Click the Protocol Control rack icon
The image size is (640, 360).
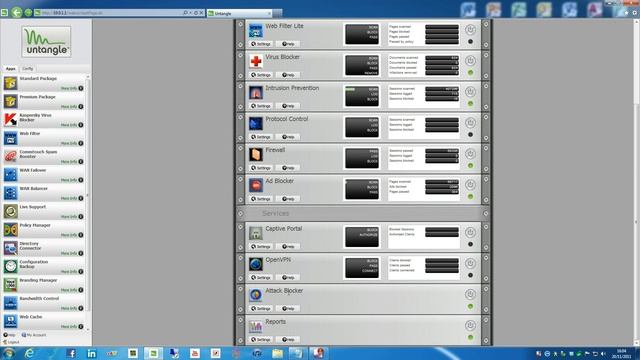click(256, 124)
